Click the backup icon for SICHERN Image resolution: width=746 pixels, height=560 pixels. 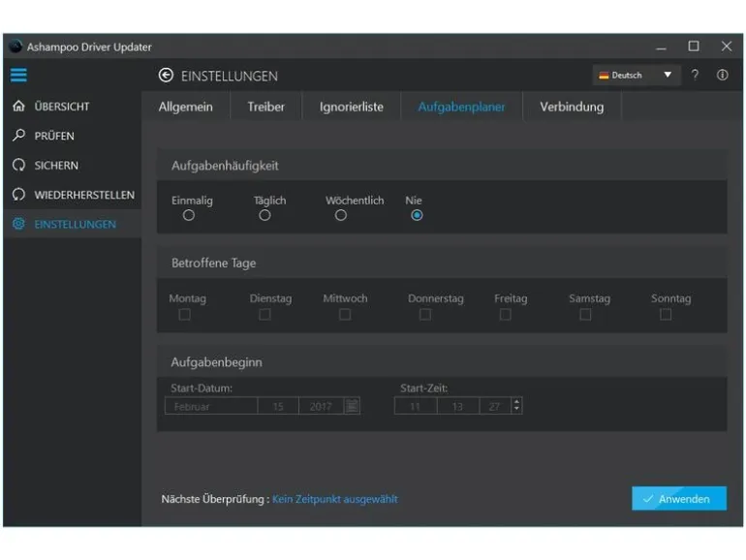pos(19,165)
